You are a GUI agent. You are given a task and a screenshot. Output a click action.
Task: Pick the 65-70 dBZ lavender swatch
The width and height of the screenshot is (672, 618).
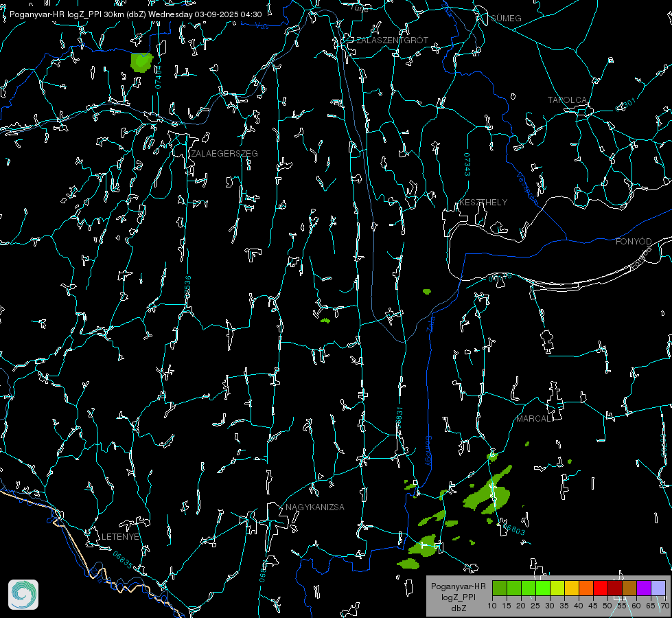[658, 588]
